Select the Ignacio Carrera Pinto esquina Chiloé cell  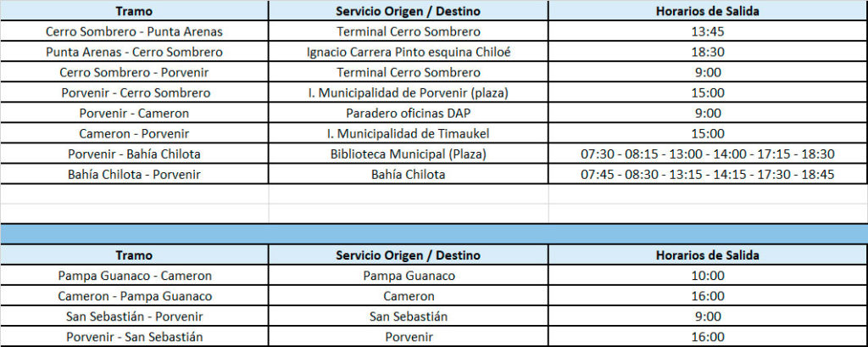click(x=409, y=52)
